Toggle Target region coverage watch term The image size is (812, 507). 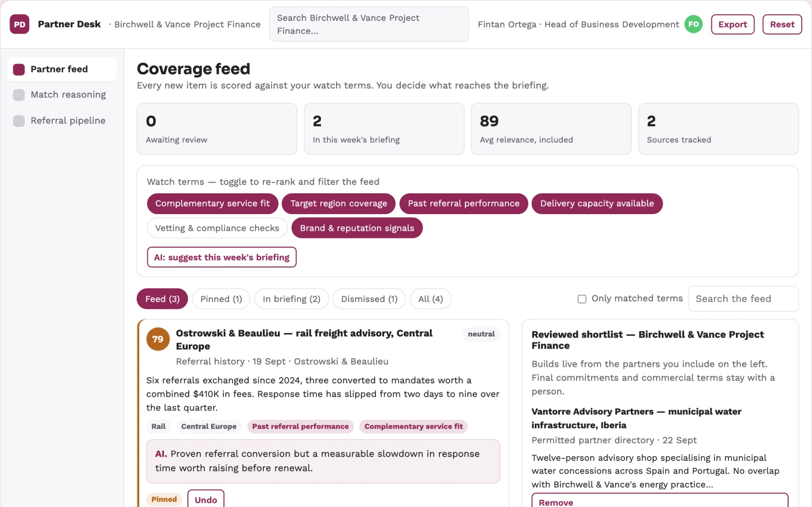click(339, 204)
